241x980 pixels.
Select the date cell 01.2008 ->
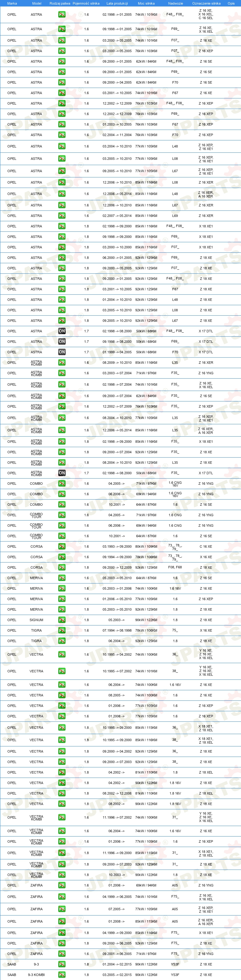pos(117,921)
